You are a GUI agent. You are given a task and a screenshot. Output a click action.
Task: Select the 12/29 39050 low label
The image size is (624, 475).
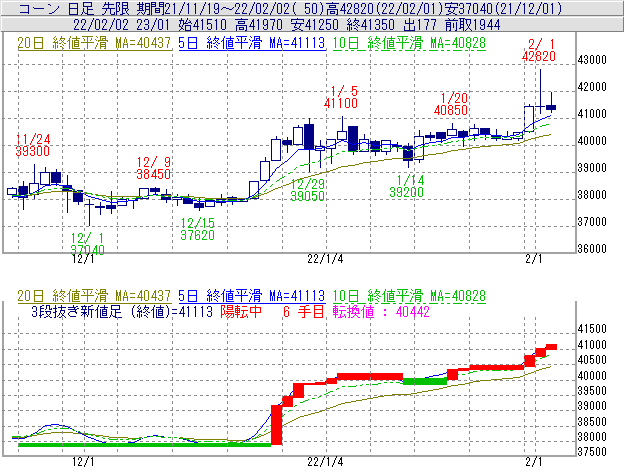click(x=307, y=190)
